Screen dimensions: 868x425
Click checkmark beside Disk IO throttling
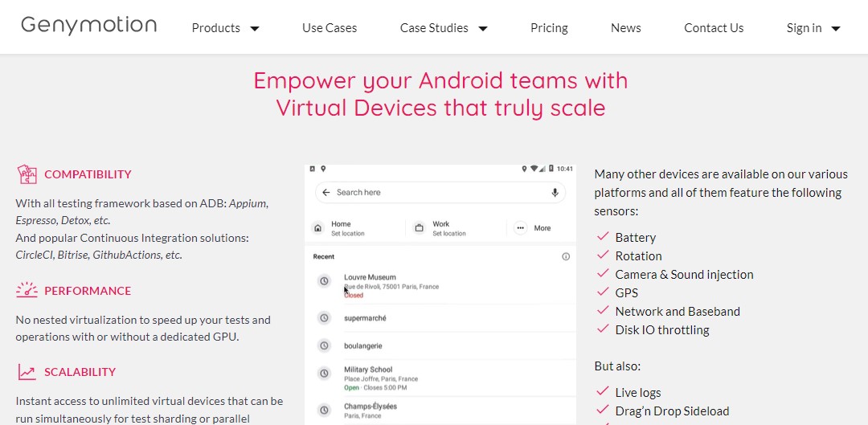[603, 329]
